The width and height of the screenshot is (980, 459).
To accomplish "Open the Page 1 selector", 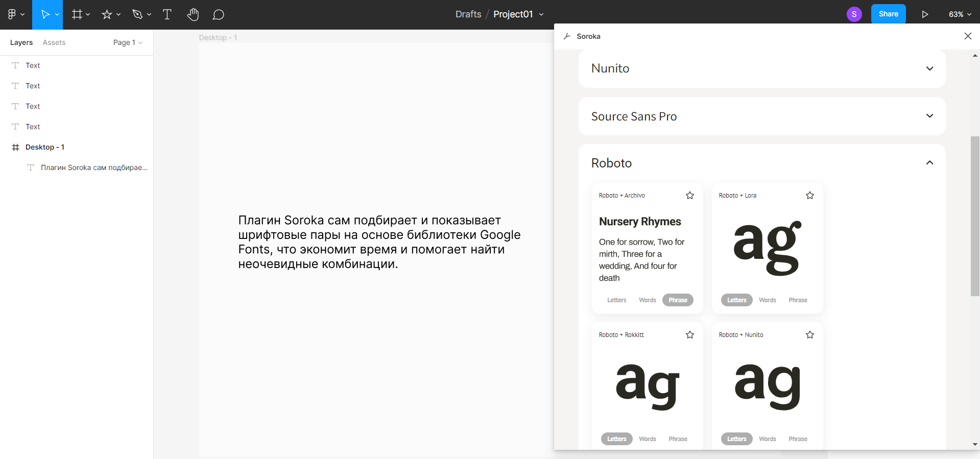I will point(128,42).
